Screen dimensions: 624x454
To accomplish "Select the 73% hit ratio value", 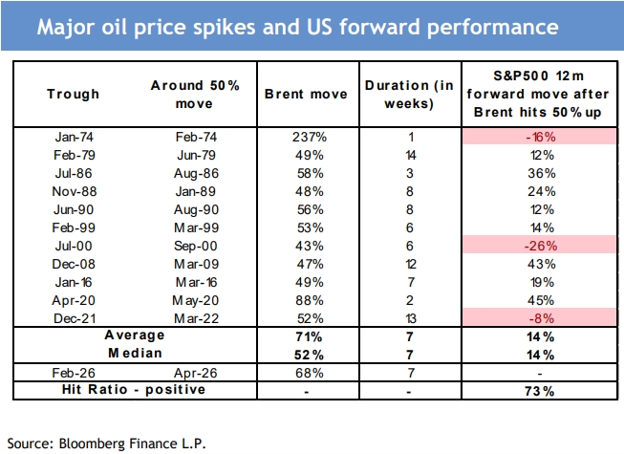I will 540,391.
